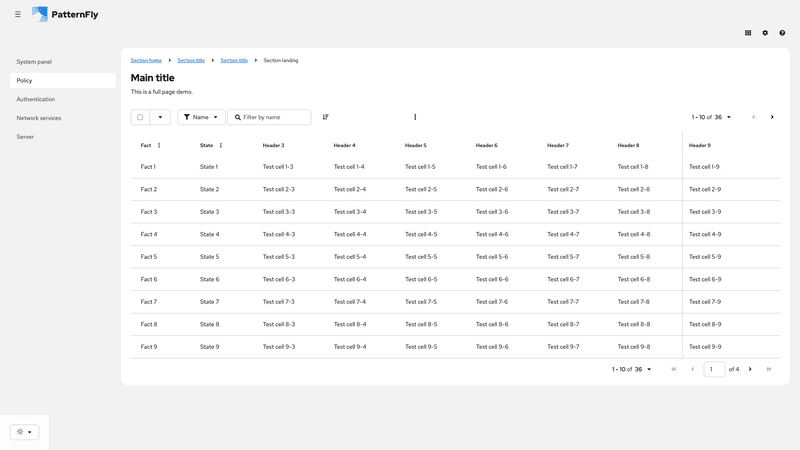Go to previous page in bottom pagination

point(692,369)
